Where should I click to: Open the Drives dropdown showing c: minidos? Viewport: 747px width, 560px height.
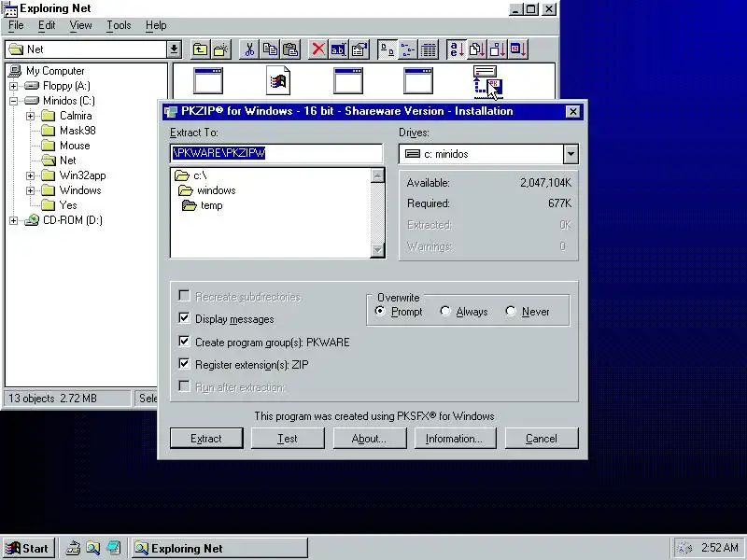pos(571,154)
